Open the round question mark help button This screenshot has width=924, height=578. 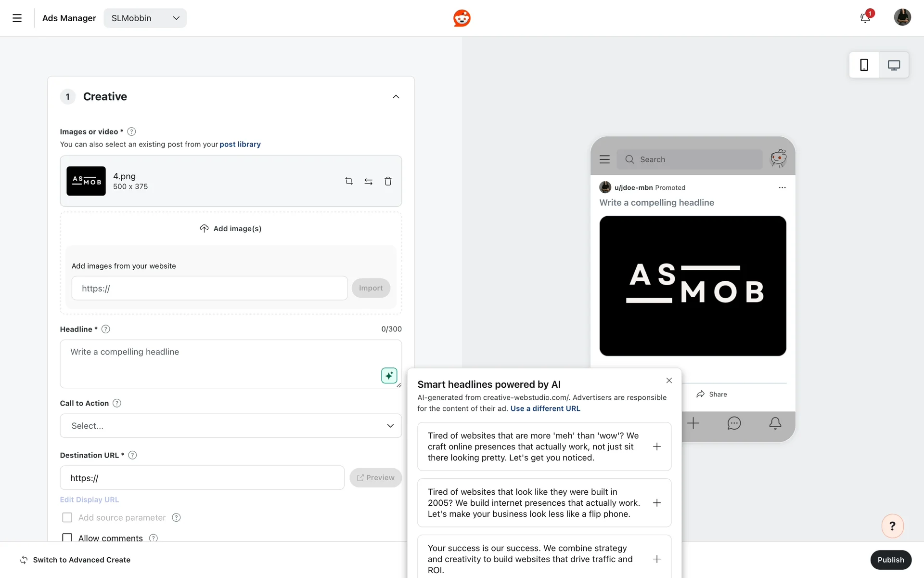(x=892, y=526)
